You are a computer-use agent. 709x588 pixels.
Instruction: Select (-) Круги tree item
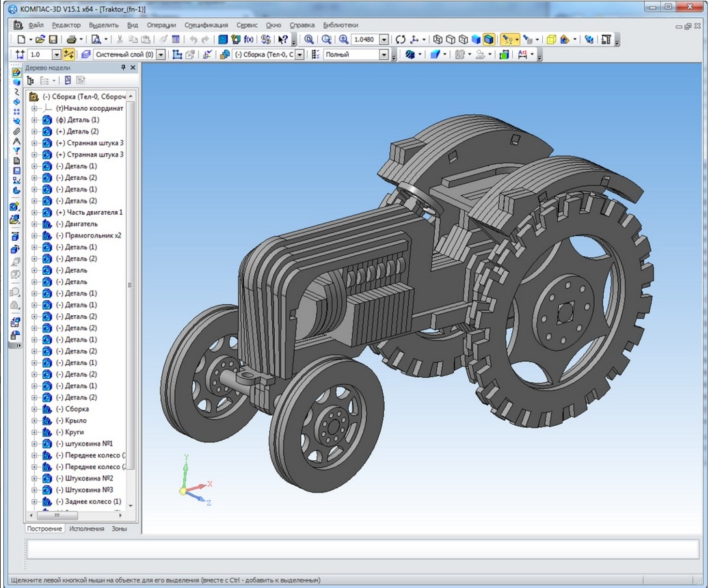70,432
